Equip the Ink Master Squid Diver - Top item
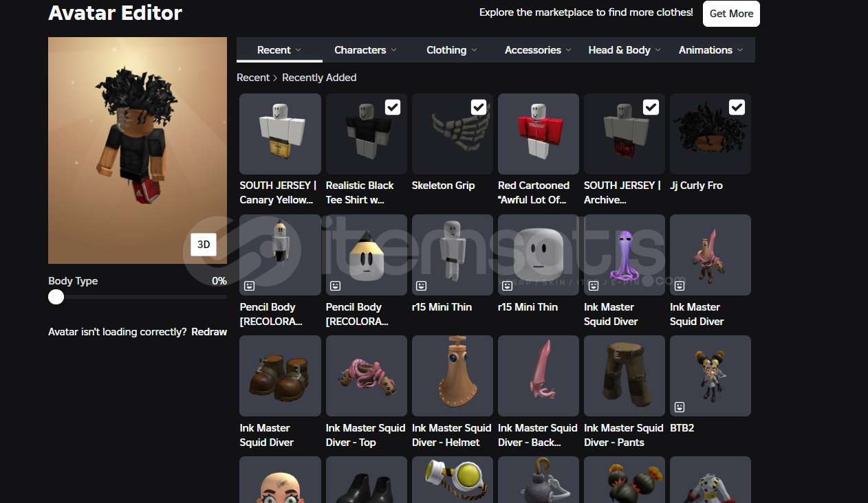The height and width of the screenshot is (503, 868). tap(367, 376)
